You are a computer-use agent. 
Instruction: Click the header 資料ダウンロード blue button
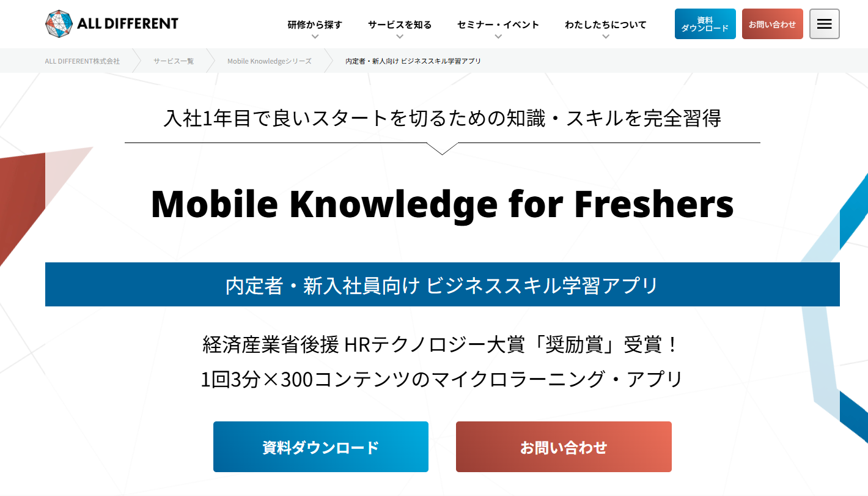(x=705, y=24)
